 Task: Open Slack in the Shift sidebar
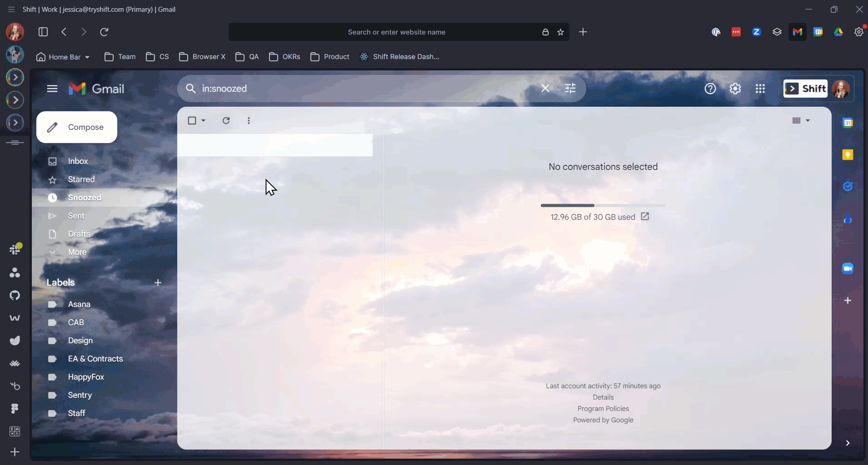coord(15,249)
